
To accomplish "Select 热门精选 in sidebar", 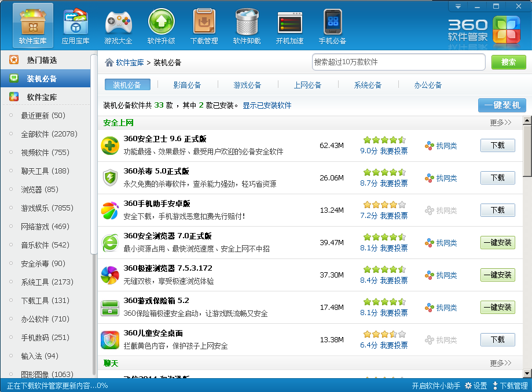I will [46, 60].
